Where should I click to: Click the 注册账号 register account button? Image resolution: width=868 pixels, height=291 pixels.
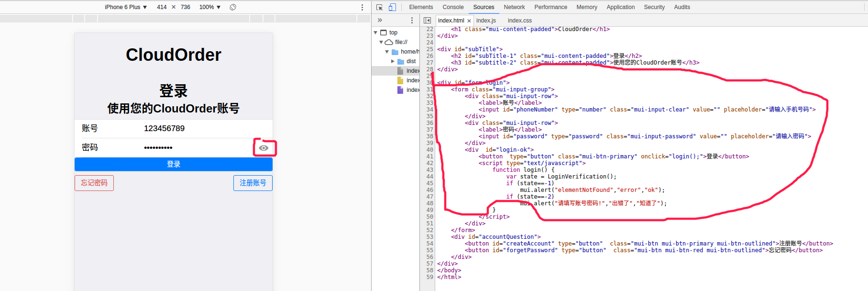click(x=253, y=183)
